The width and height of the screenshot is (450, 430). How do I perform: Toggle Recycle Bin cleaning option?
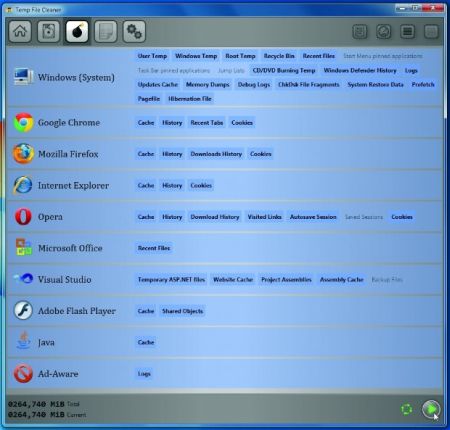tap(279, 56)
